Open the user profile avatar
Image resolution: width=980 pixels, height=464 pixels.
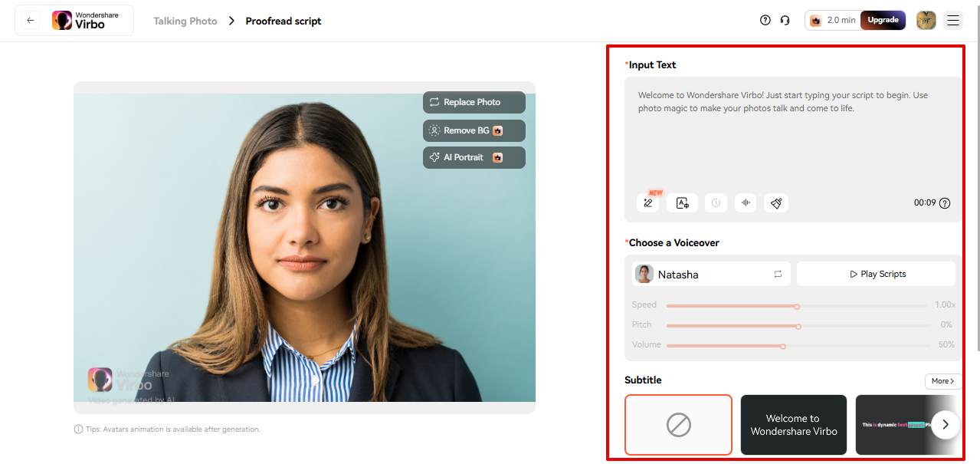[926, 21]
